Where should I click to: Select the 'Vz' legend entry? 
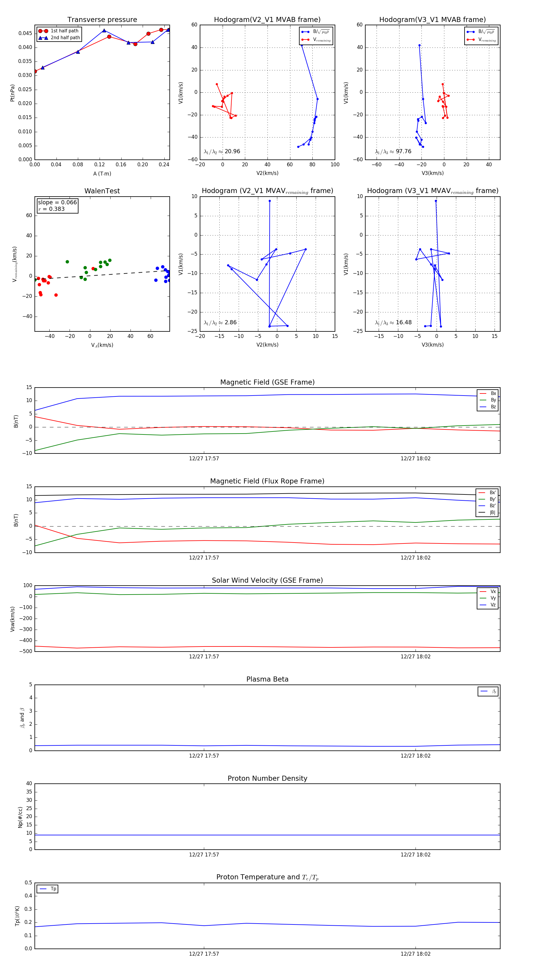[488, 605]
